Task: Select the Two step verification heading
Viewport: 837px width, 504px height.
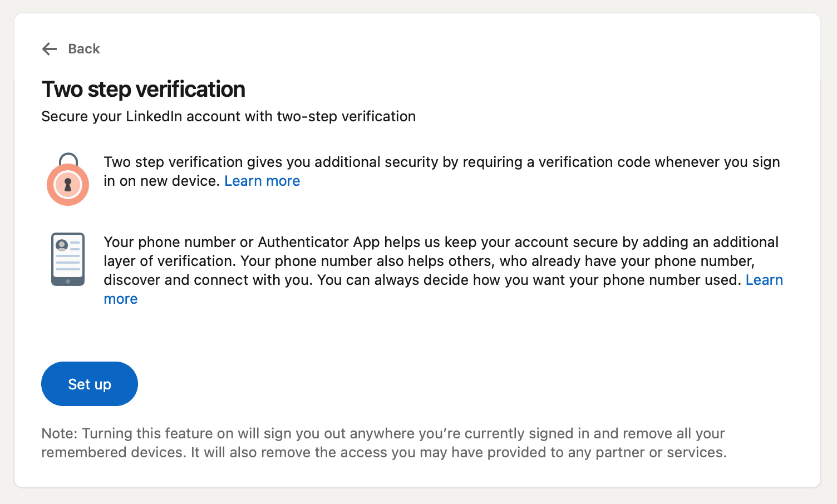Action: 144,89
